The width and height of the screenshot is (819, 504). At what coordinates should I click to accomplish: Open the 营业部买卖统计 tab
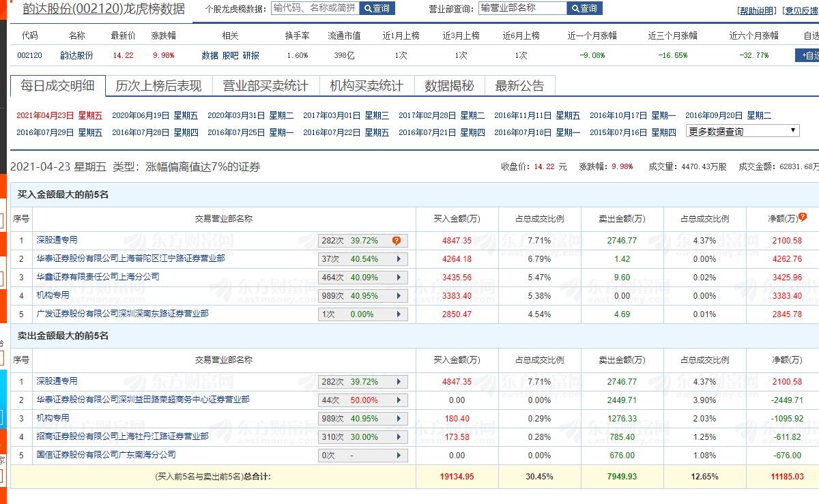pyautogui.click(x=265, y=85)
